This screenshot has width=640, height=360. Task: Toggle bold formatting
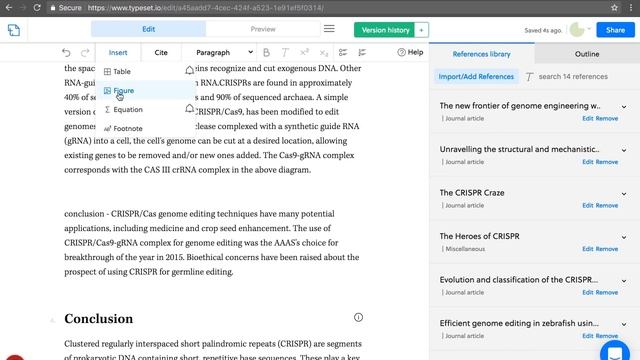pyautogui.click(x=266, y=52)
